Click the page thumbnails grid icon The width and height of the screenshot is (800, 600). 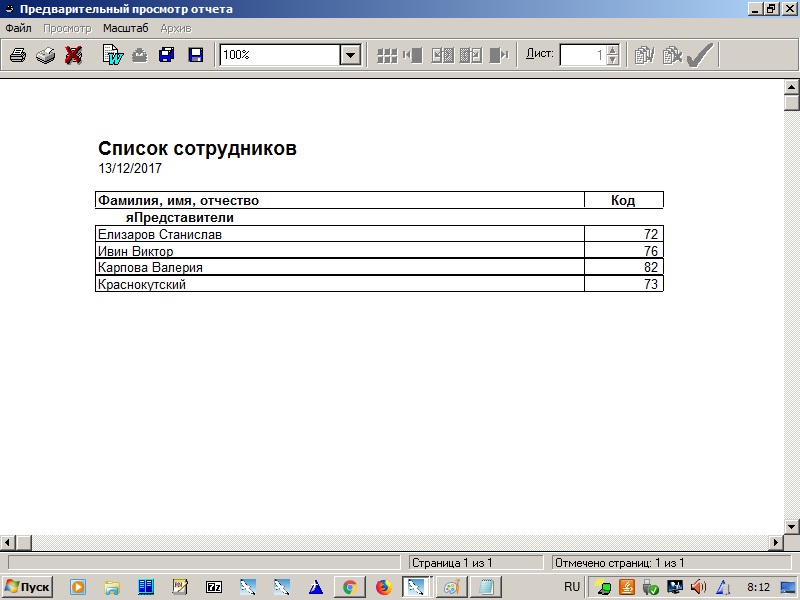(x=387, y=55)
